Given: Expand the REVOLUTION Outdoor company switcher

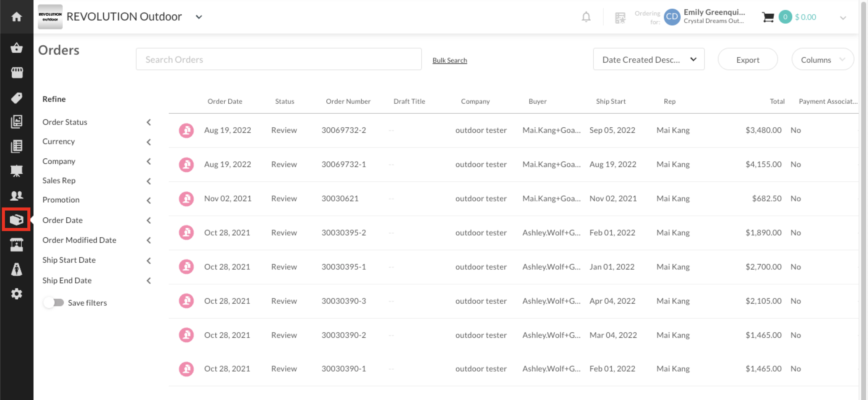Looking at the screenshot, I should pos(199,16).
